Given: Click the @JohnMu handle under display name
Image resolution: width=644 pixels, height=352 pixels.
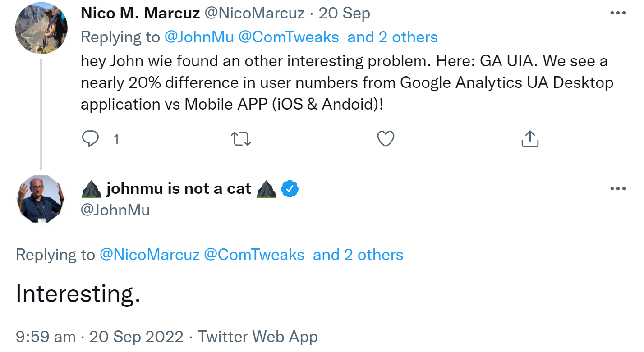Looking at the screenshot, I should pyautogui.click(x=115, y=210).
